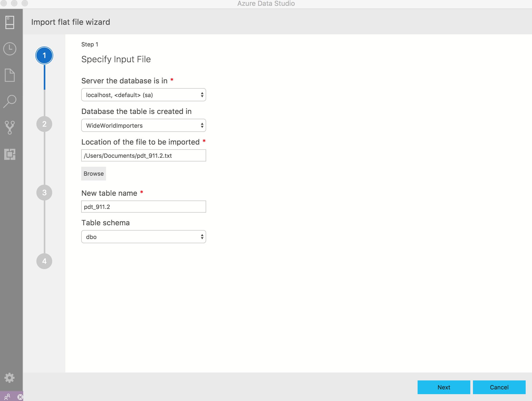
Task: Click the new table name input field
Action: 143,206
